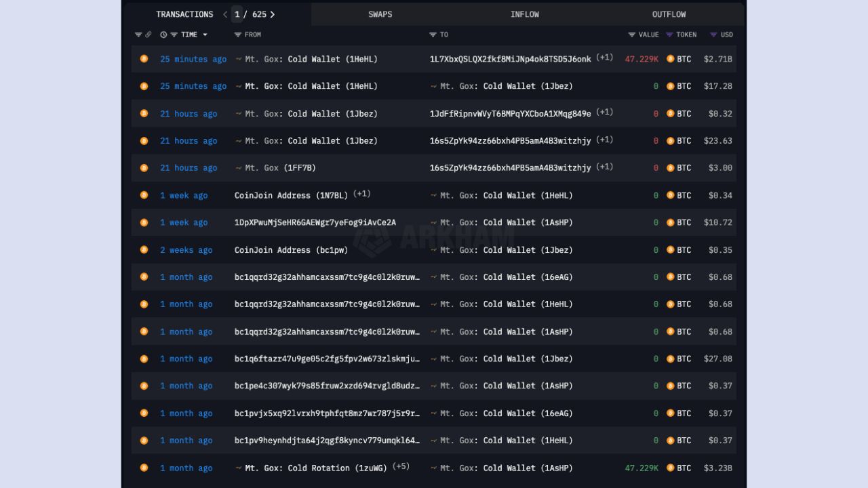This screenshot has width=868, height=488.
Task: Click the Bitcoin icon of the $23.63 row
Action: (x=144, y=141)
